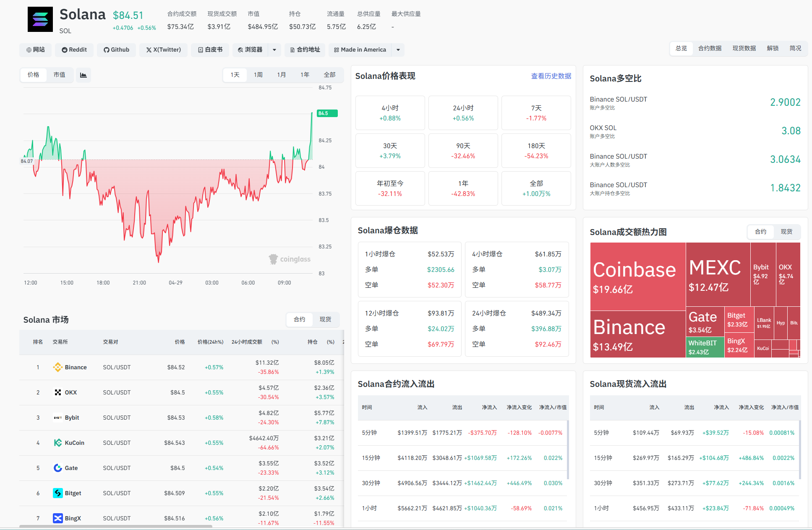The width and height of the screenshot is (812, 530).
Task: Open the chart type icon button
Action: click(x=83, y=75)
